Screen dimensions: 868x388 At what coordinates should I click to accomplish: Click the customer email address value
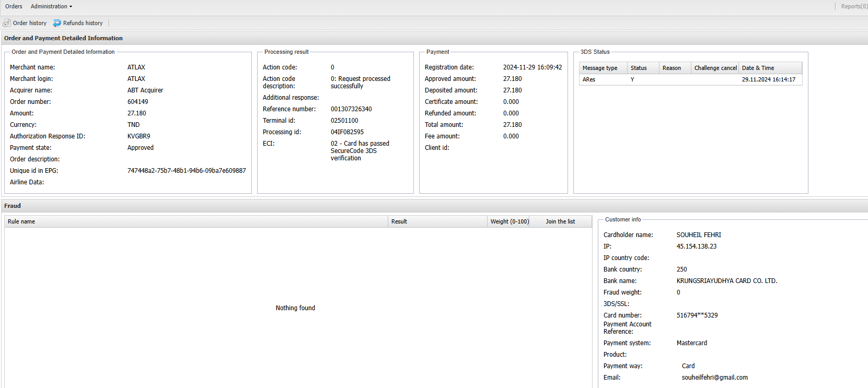point(714,378)
